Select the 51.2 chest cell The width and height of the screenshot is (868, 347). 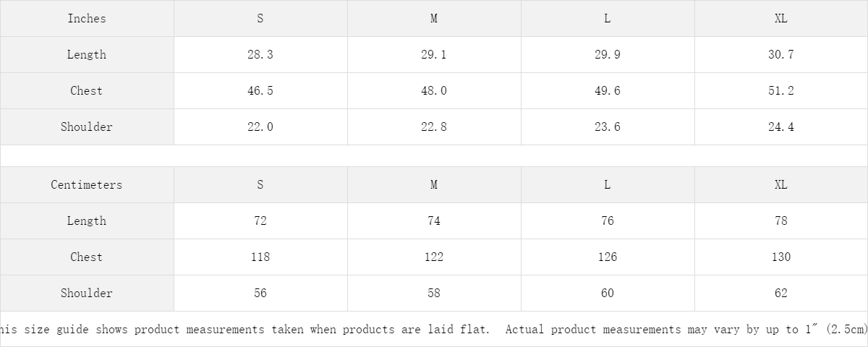(x=780, y=91)
